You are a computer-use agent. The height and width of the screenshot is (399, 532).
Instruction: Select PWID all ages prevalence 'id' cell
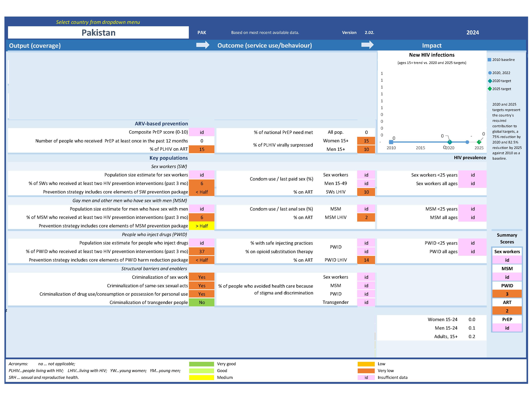472,251
